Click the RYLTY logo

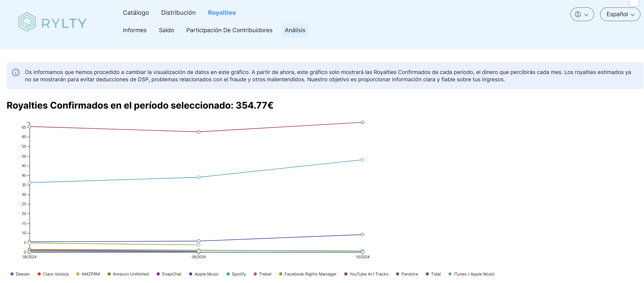[x=52, y=22]
